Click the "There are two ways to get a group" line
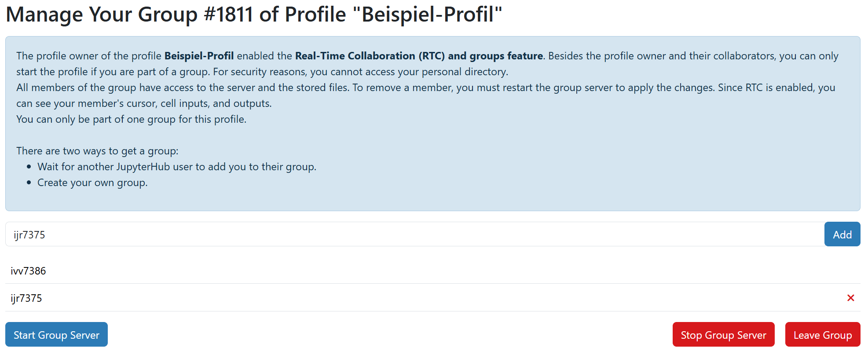The width and height of the screenshot is (868, 355). click(x=97, y=151)
